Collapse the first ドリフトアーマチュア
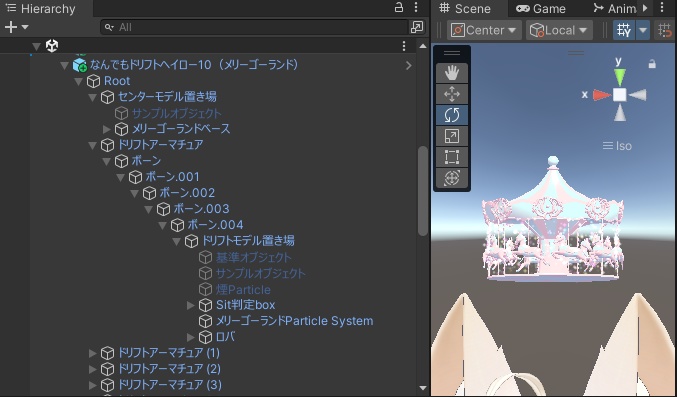 click(x=92, y=145)
